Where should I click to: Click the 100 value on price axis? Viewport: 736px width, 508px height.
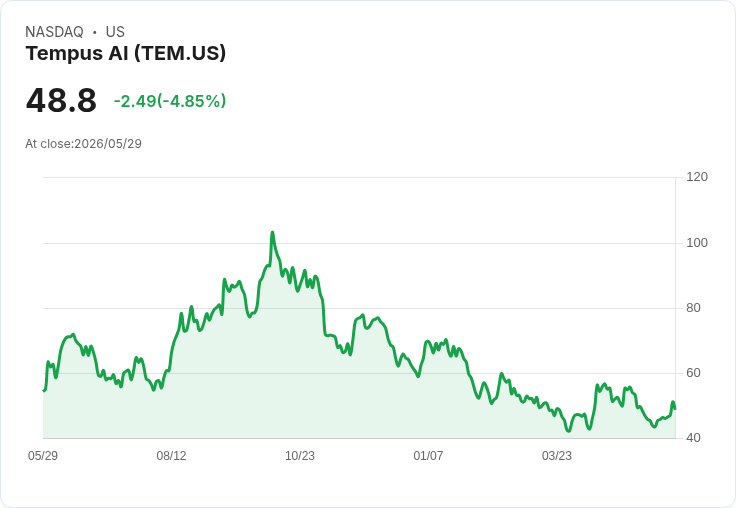tap(697, 243)
